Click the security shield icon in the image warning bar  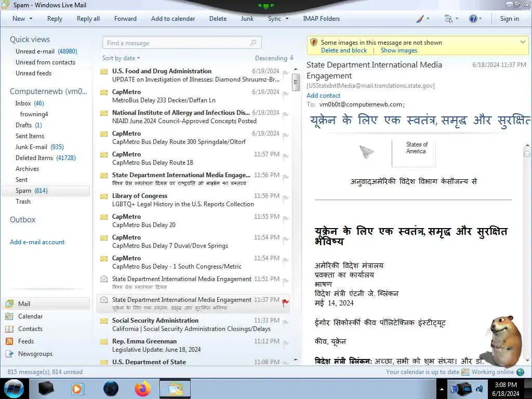tap(313, 43)
